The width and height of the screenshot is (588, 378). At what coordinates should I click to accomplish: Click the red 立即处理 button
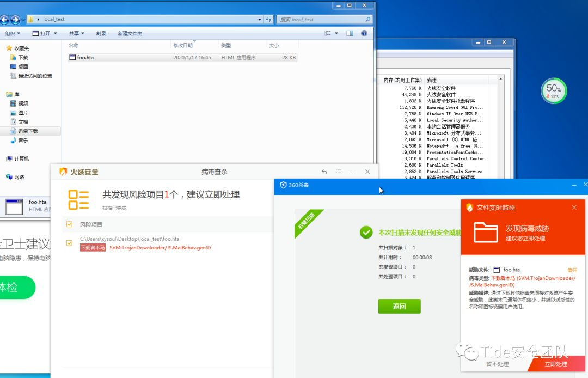coord(556,364)
